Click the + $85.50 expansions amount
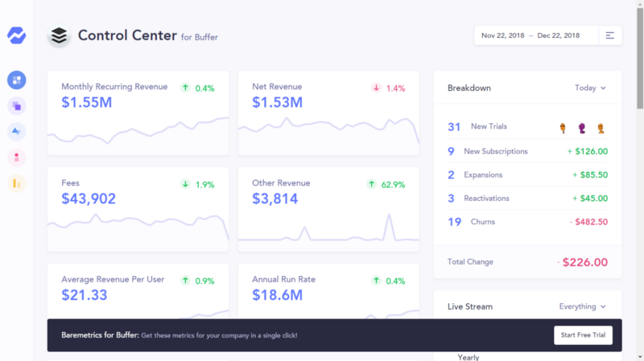 (590, 174)
